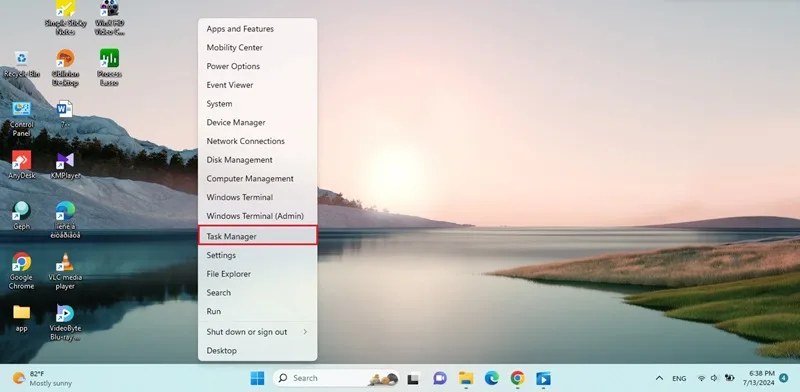
Task: Open Task Manager from the context menu
Action: [x=258, y=236]
